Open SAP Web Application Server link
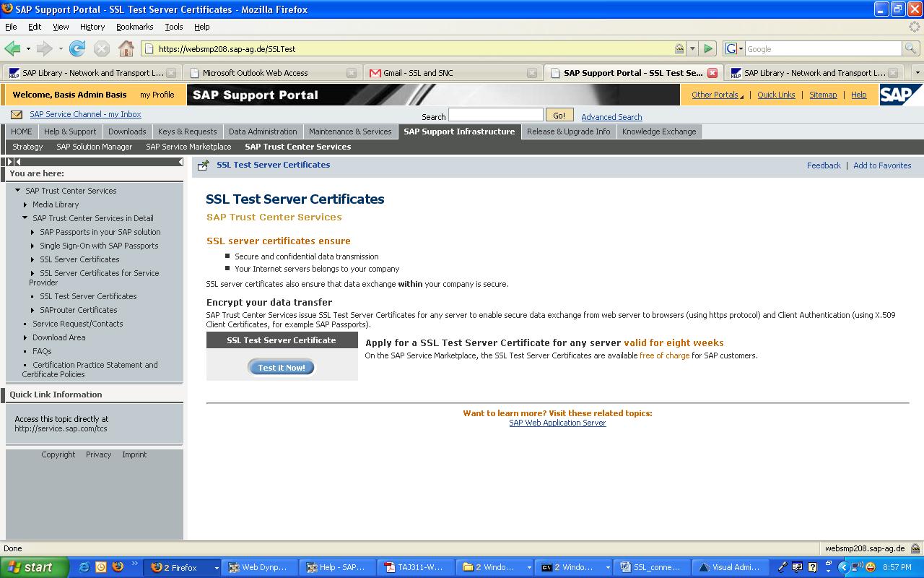Screen dimensions: 924x578 click(x=557, y=423)
